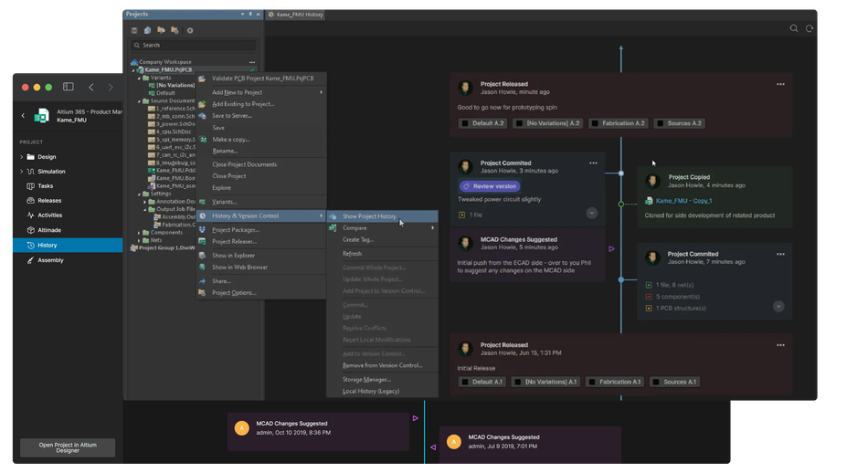
Task: Open options menu of Project Commited 3 minutes card
Action: point(593,163)
